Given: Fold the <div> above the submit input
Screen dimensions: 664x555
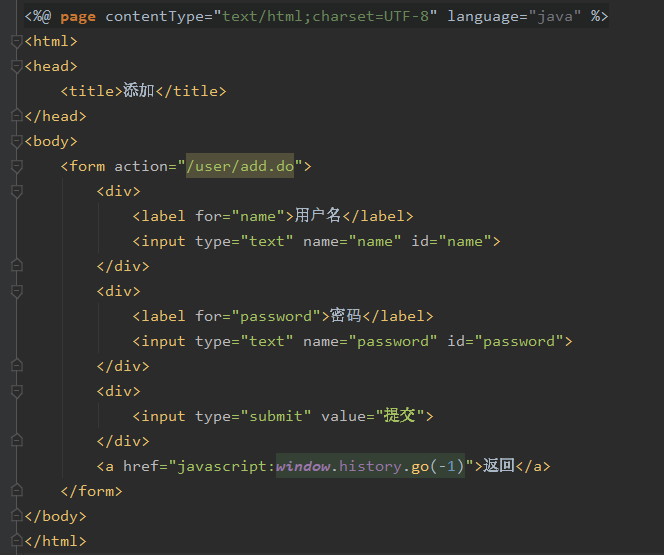Looking at the screenshot, I should tap(17, 391).
